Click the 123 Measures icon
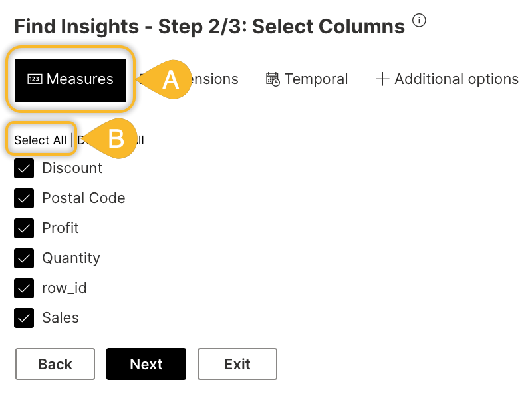The height and width of the screenshot is (406, 532). [x=35, y=79]
